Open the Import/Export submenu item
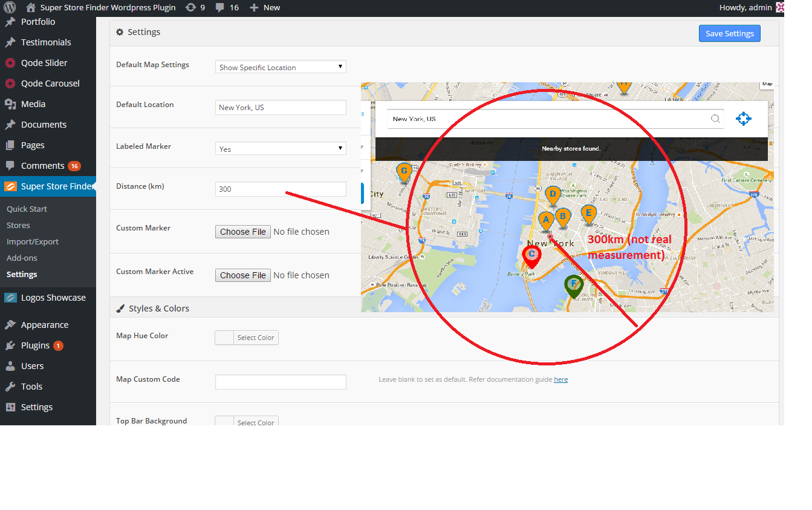The height and width of the screenshot is (510, 812). 33,241
